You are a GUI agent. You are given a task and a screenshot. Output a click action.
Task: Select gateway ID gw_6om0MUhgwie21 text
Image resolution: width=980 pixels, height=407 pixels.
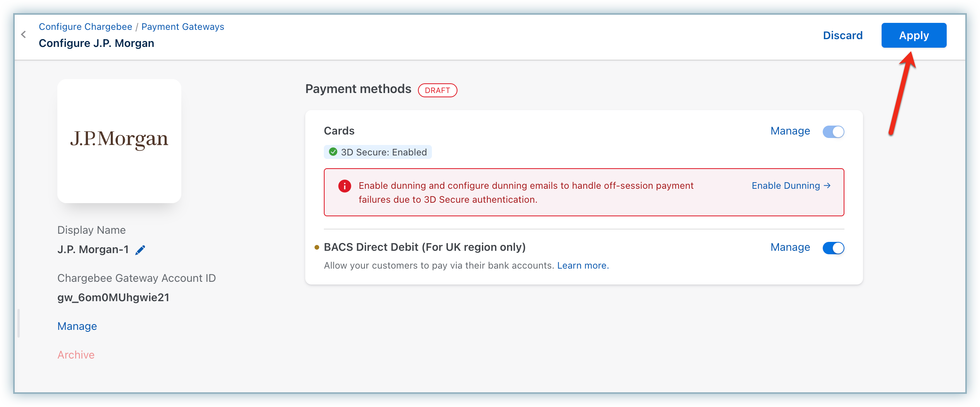tap(113, 298)
